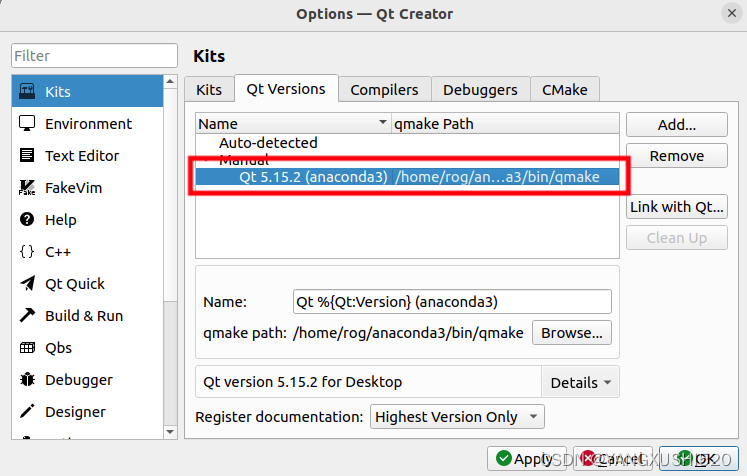The image size is (747, 476).
Task: Click the green check icon on Apply
Action: [x=504, y=458]
